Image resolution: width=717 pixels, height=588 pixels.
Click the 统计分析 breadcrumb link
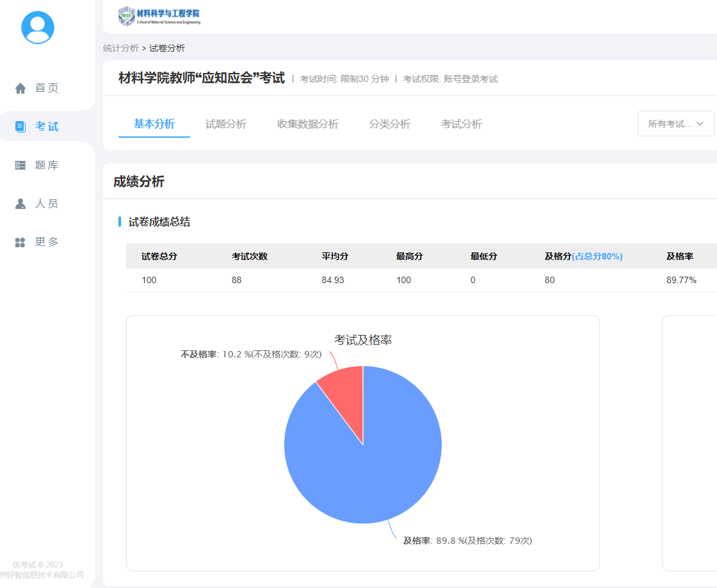120,48
